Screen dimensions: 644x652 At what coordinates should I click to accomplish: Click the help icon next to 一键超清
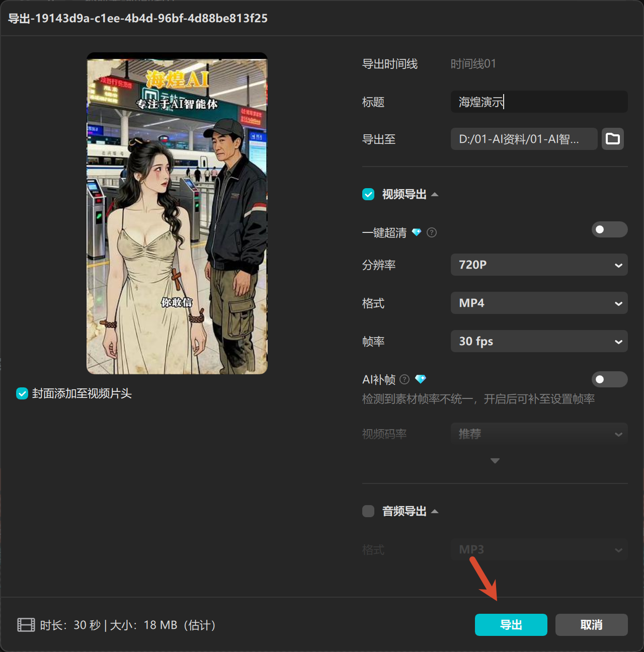431,232
